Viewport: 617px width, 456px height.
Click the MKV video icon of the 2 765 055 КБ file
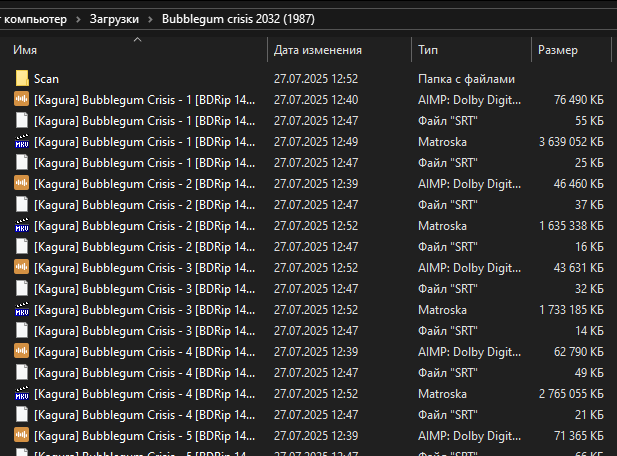[22, 393]
